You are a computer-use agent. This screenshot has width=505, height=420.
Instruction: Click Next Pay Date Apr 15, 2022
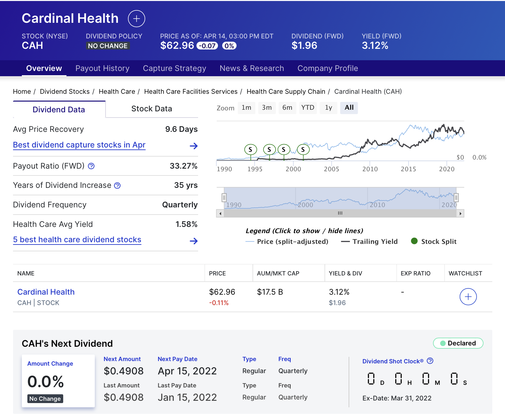187,371
